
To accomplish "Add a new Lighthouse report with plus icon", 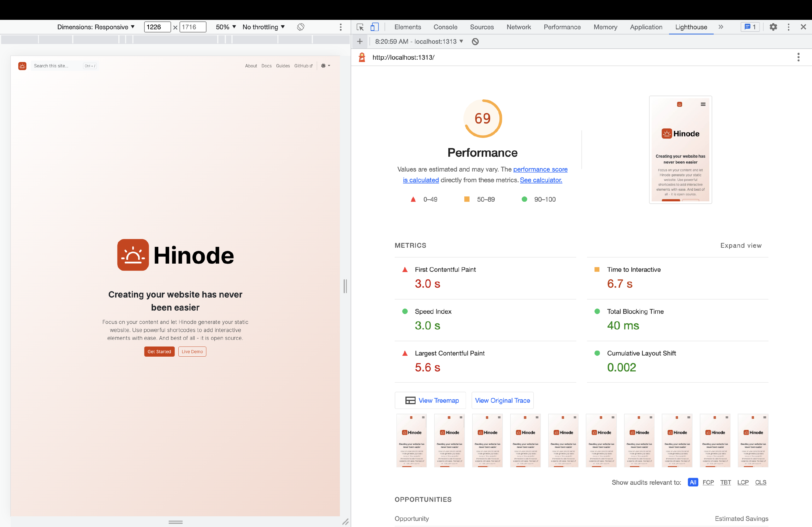I will click(360, 42).
